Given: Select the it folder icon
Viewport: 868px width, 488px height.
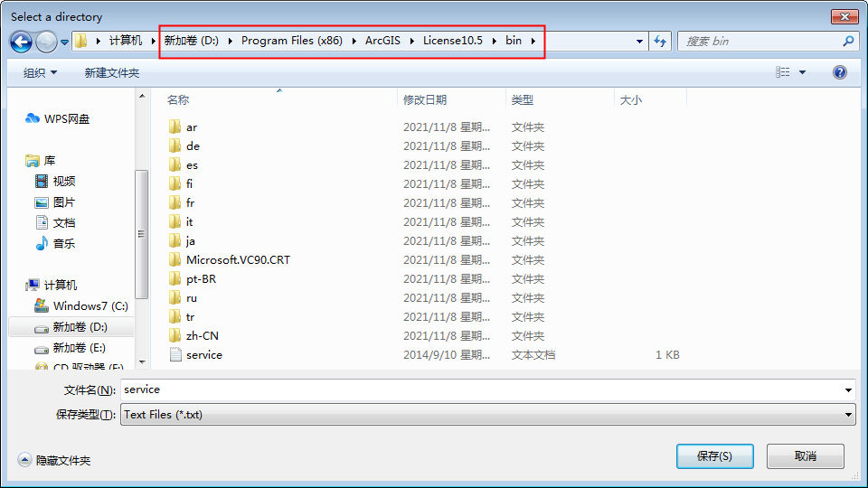Looking at the screenshot, I should [x=175, y=222].
